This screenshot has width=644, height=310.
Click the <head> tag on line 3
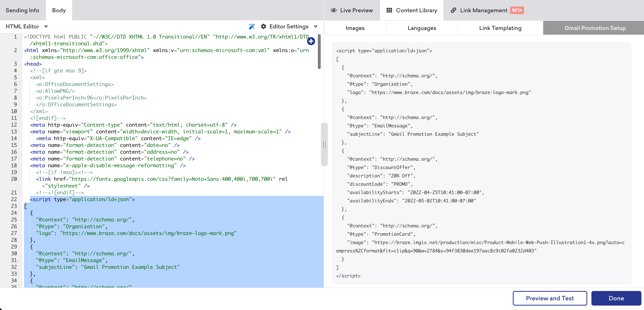pyautogui.click(x=33, y=64)
